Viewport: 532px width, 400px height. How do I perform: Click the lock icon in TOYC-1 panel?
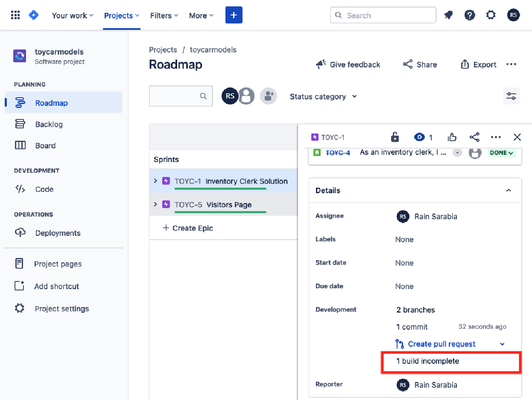coord(395,137)
